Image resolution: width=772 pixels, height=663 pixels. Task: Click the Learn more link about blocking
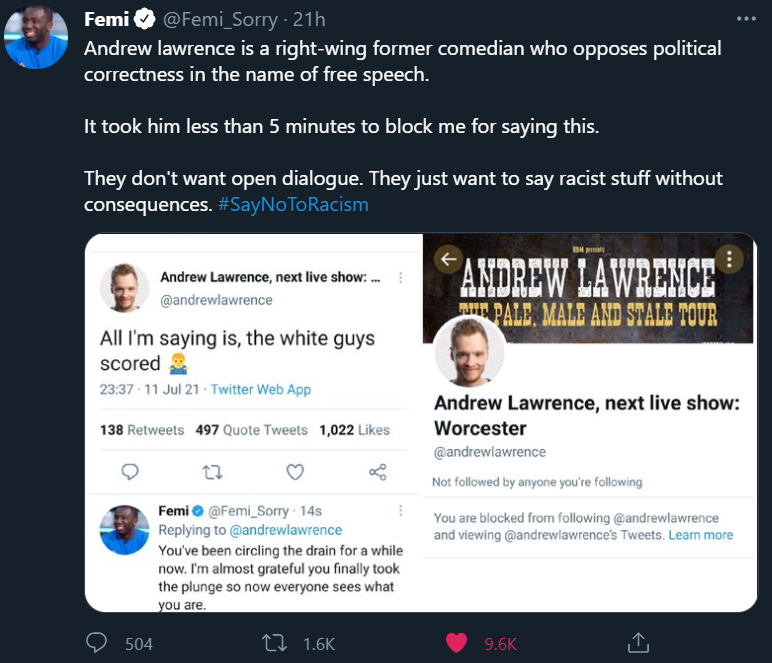[701, 535]
